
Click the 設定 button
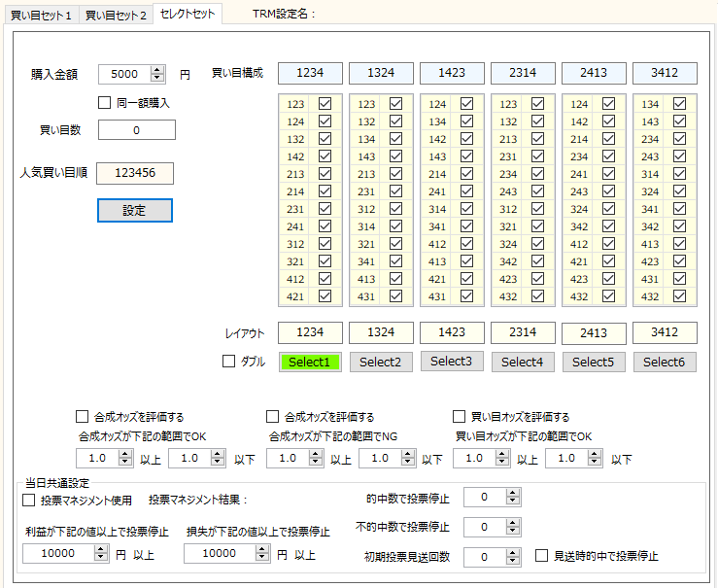pyautogui.click(x=135, y=210)
